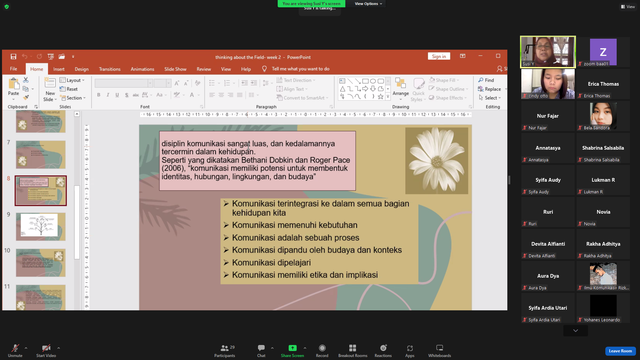Switch to the Slide Show tab

pos(175,69)
